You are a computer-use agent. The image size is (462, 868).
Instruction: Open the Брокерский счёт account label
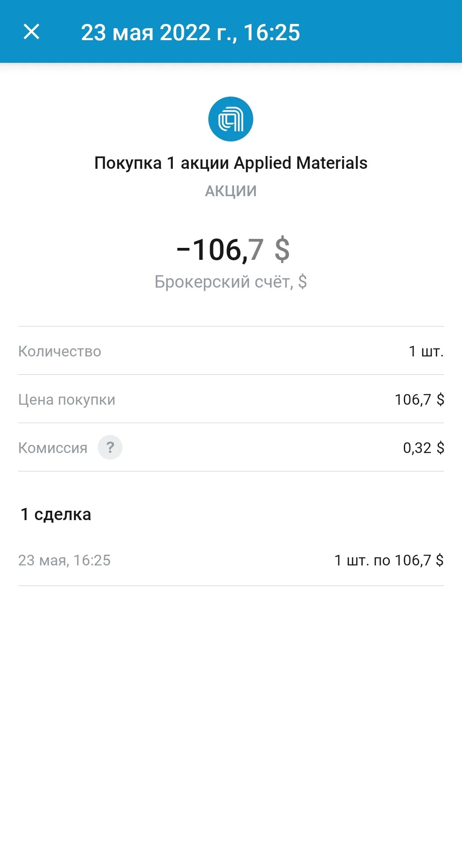click(231, 282)
